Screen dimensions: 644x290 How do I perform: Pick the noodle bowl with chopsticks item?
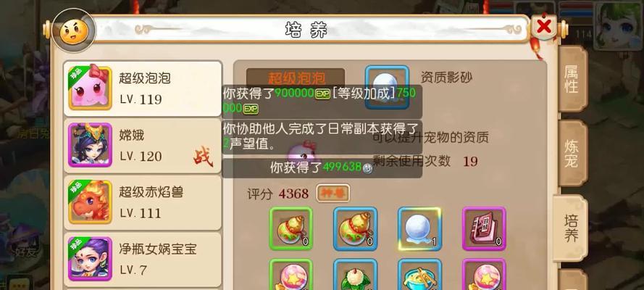(x=419, y=274)
